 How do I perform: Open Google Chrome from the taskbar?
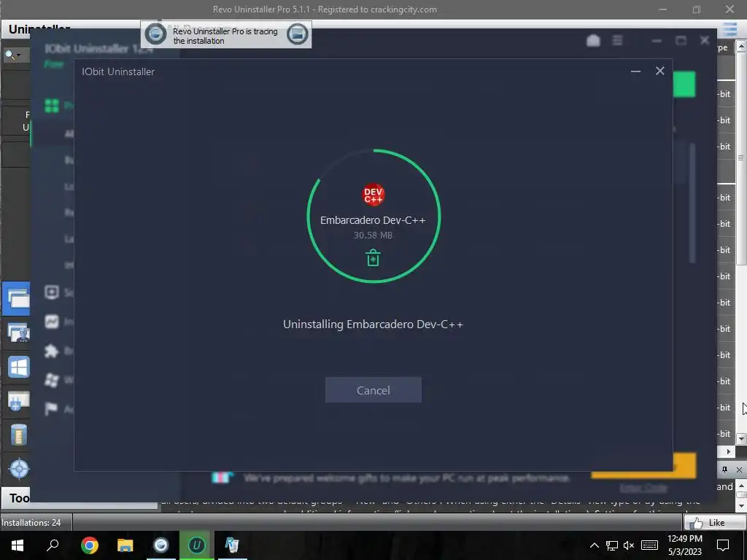pos(90,545)
